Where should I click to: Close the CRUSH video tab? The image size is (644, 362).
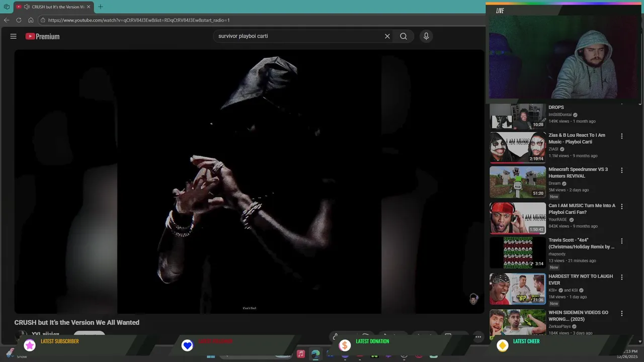coord(89,7)
